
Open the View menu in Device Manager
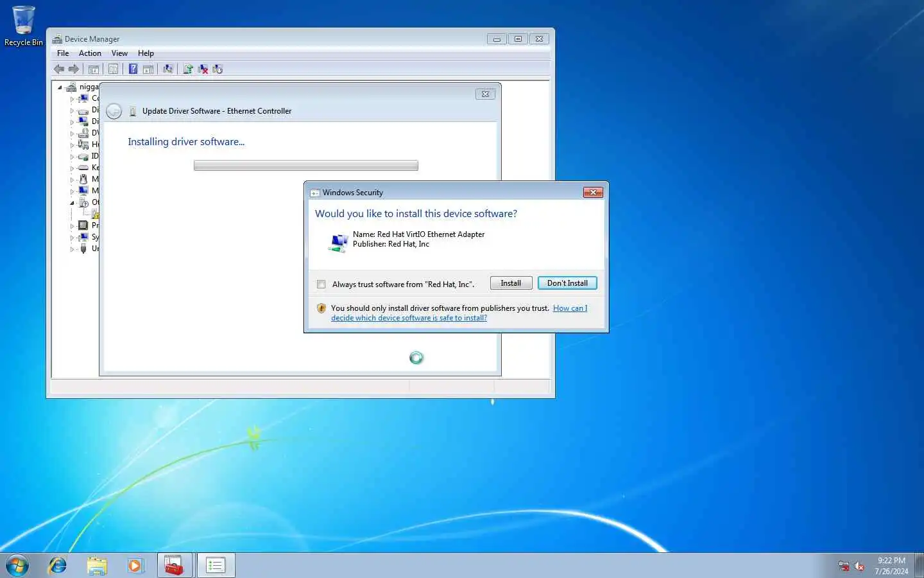pos(119,53)
